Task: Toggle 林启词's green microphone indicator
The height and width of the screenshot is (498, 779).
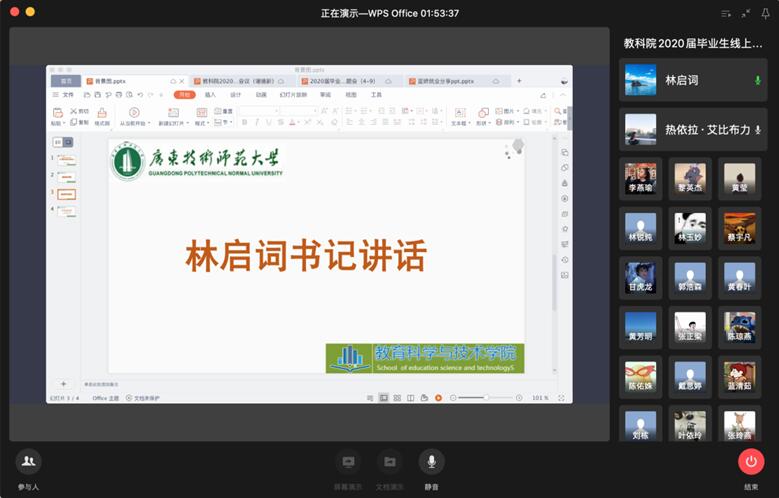Action: coord(757,79)
